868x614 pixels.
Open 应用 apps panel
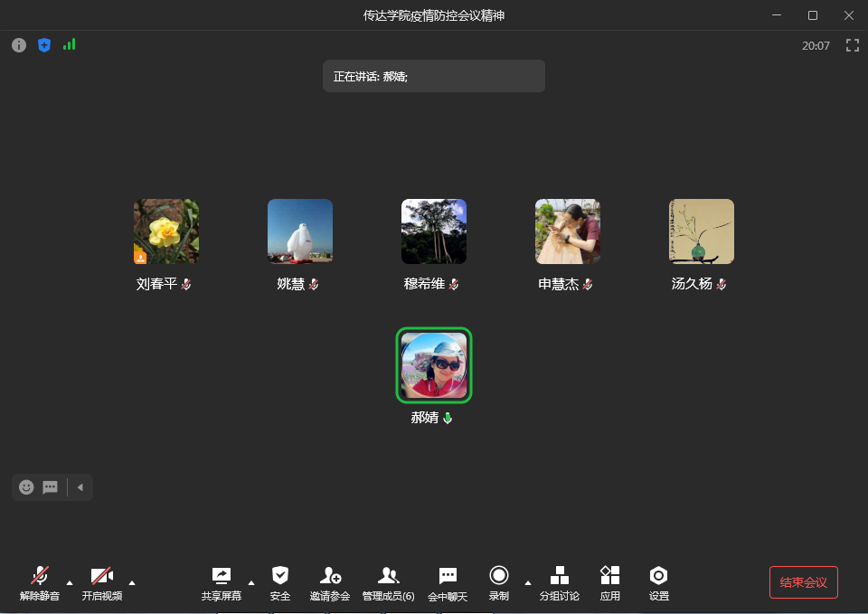point(610,583)
